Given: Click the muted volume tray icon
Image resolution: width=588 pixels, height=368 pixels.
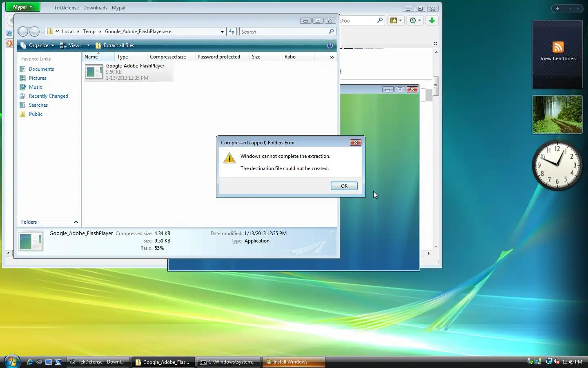Looking at the screenshot, I should coord(556,361).
